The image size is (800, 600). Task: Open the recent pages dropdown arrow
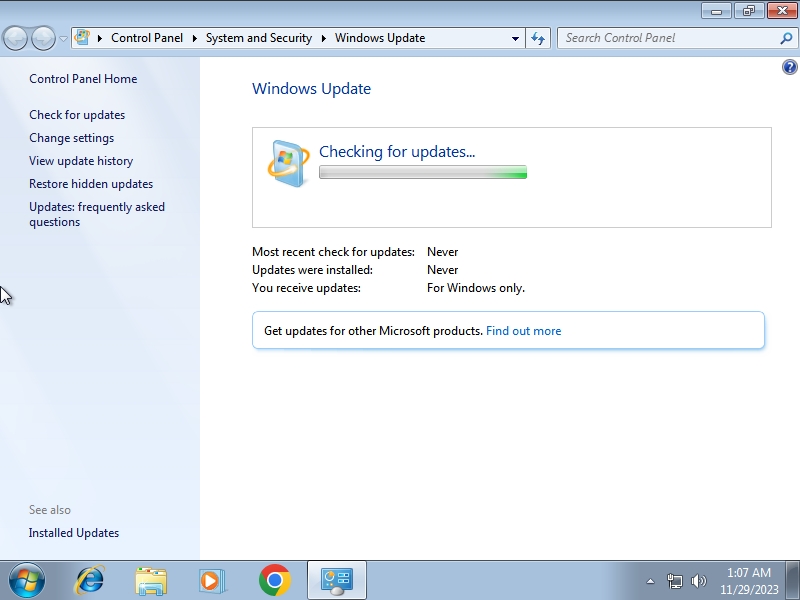(63, 38)
